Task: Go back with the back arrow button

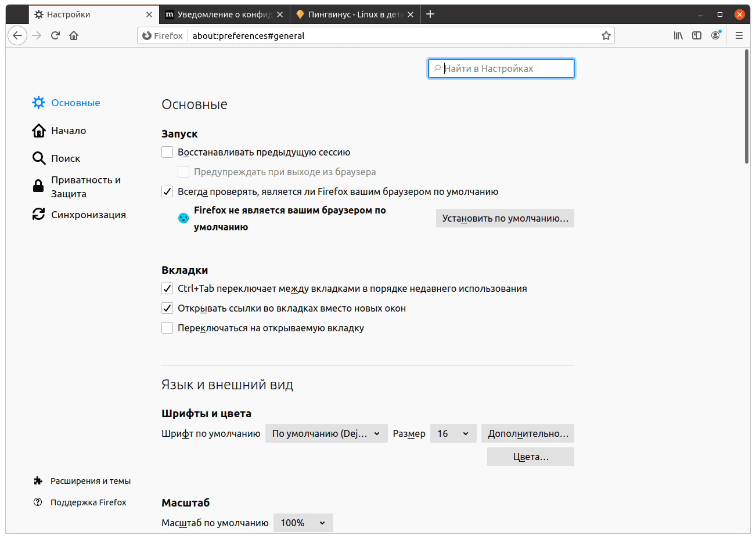Action: pyautogui.click(x=17, y=35)
